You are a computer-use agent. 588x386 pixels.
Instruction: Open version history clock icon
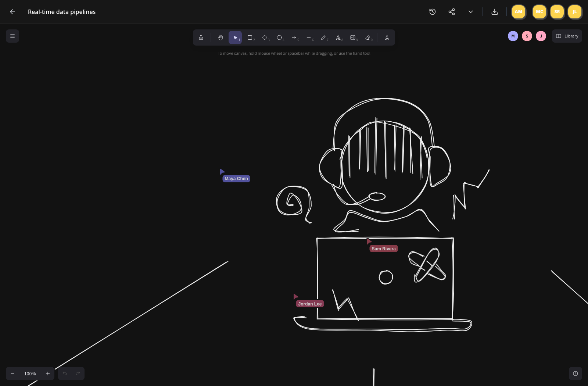coord(433,12)
